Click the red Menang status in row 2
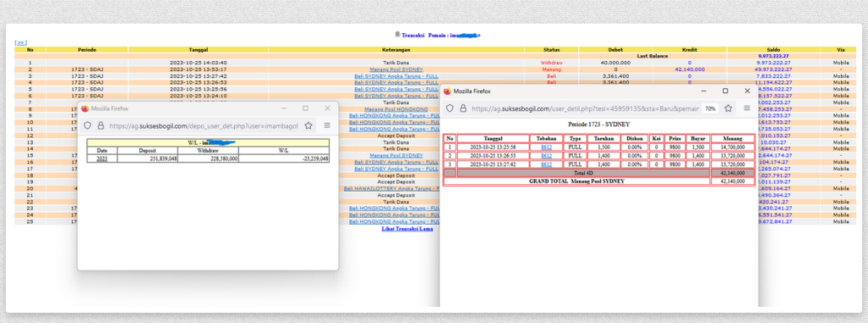The width and height of the screenshot is (868, 323). tap(551, 70)
